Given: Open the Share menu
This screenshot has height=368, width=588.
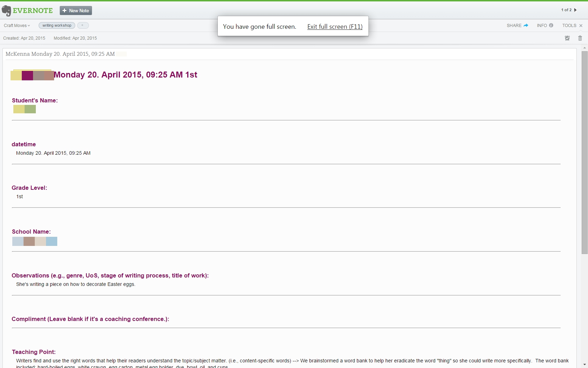Looking at the screenshot, I should (x=517, y=26).
